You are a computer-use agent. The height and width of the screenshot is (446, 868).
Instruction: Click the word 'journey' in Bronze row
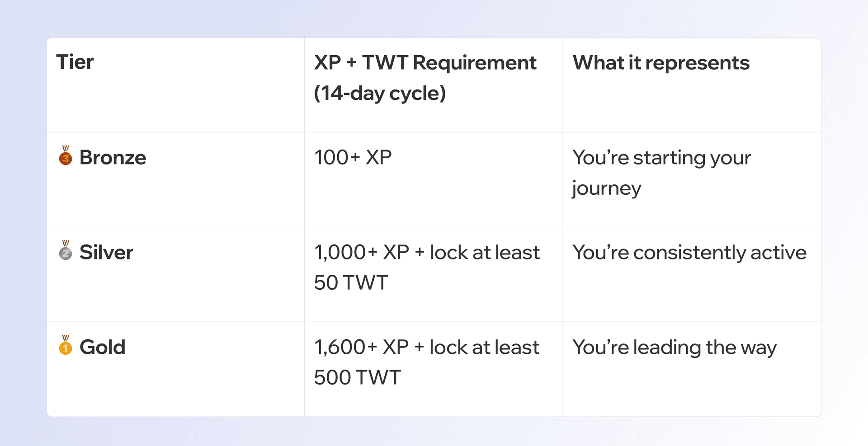pos(606,188)
